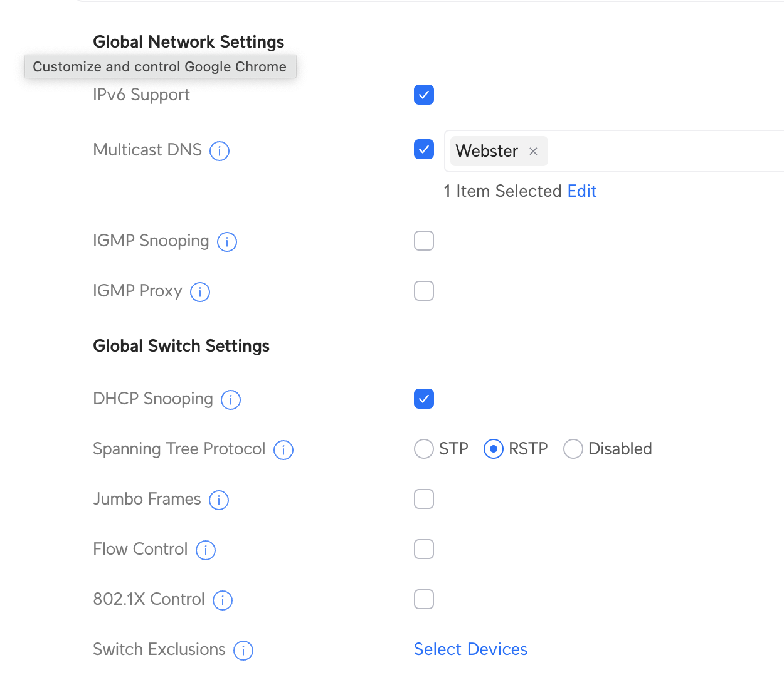Uncheck the Multicast DNS checkbox
The image size is (784, 692).
[x=424, y=149]
